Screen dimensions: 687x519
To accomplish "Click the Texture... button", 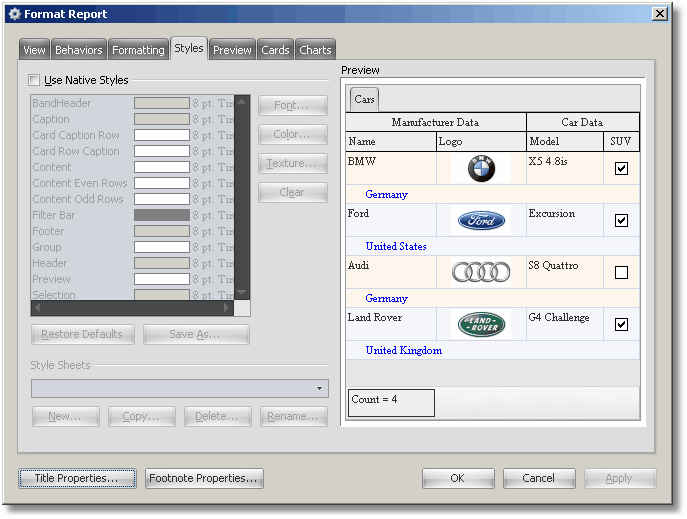I will [293, 163].
